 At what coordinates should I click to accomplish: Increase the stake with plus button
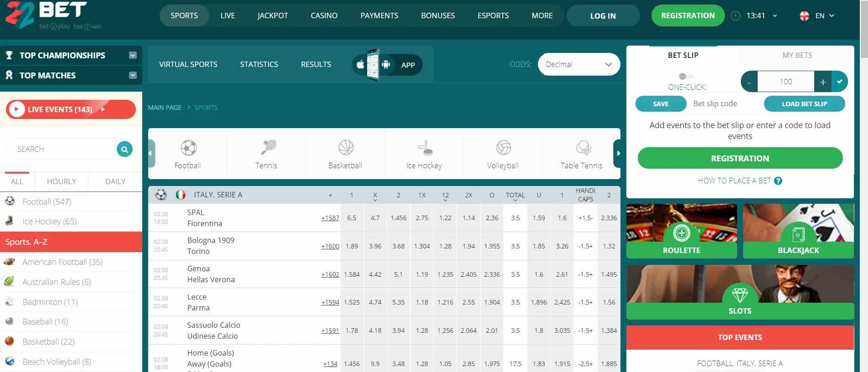[x=822, y=82]
